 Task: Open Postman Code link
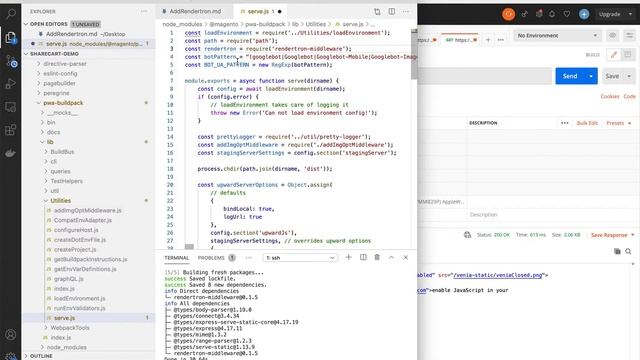[x=629, y=96]
